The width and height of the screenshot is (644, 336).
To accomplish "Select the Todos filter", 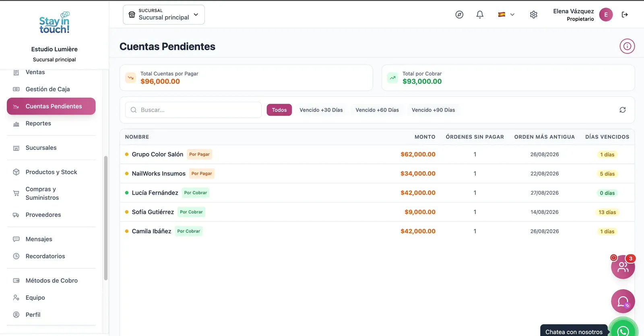I will point(279,110).
